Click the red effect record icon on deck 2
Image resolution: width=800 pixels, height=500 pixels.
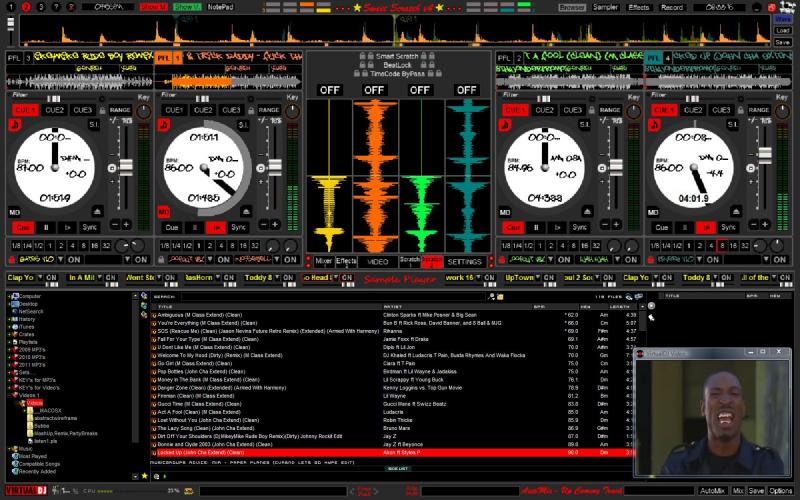[502, 260]
